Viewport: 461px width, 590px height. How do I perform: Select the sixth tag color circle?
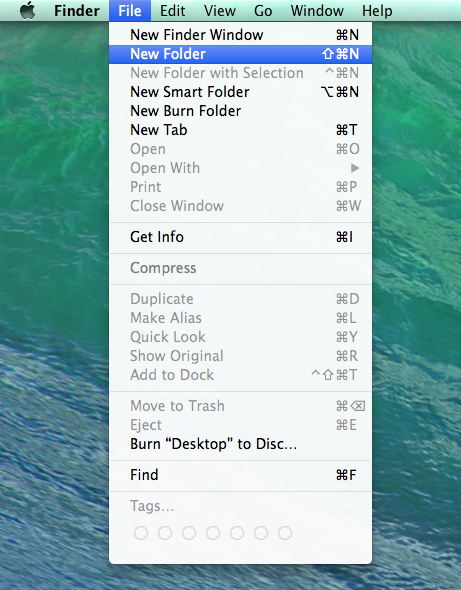pos(261,533)
